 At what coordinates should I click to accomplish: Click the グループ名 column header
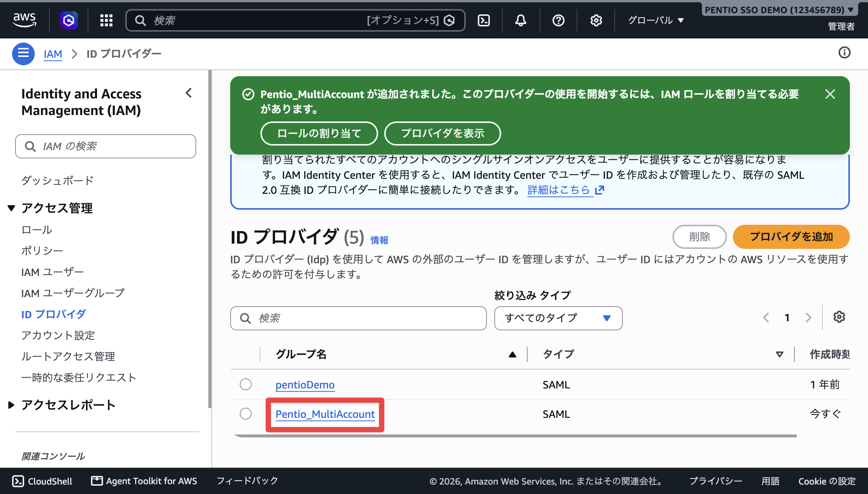[x=301, y=354]
